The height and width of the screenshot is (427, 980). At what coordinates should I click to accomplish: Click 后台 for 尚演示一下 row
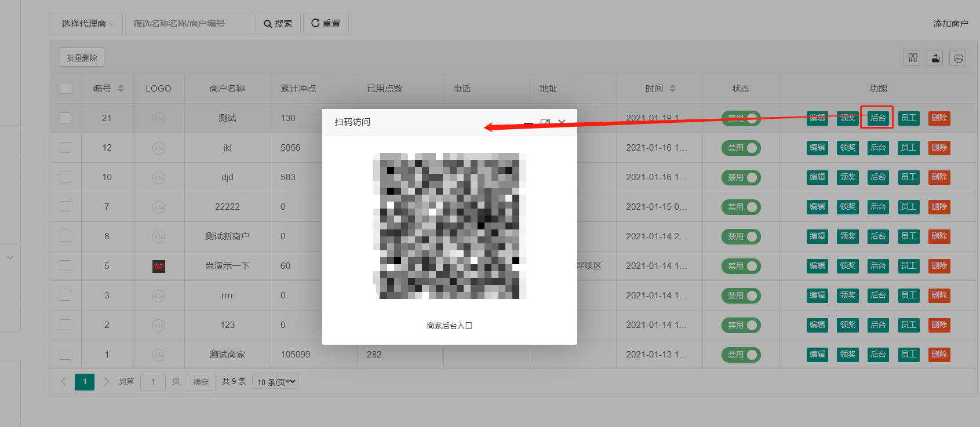pyautogui.click(x=878, y=266)
